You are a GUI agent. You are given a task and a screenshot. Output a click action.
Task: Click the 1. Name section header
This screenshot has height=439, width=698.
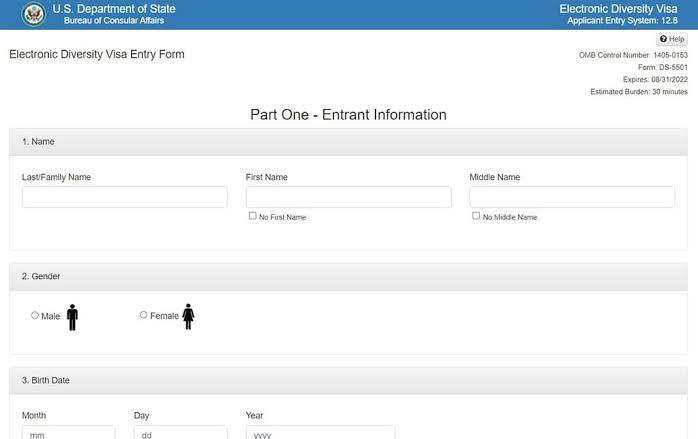(x=38, y=142)
